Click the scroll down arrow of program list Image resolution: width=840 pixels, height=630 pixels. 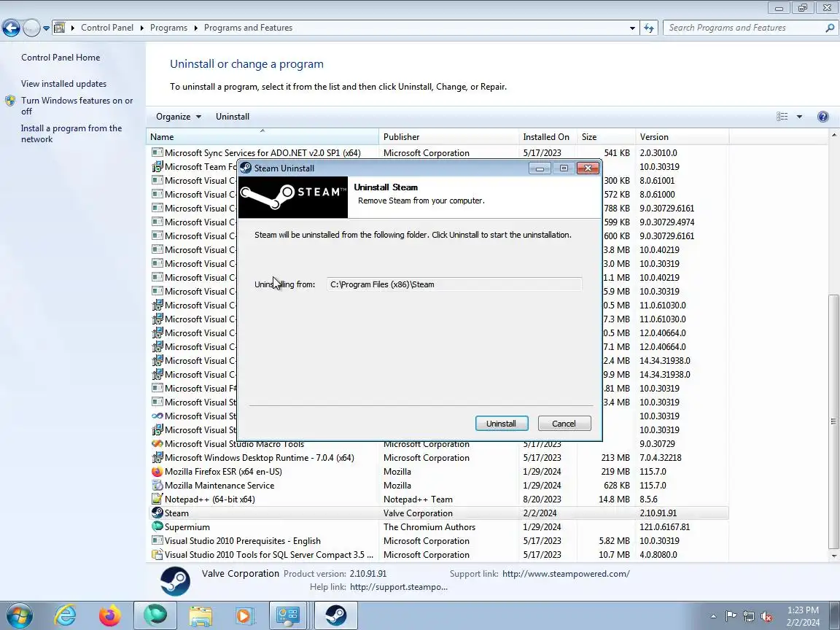tap(833, 556)
